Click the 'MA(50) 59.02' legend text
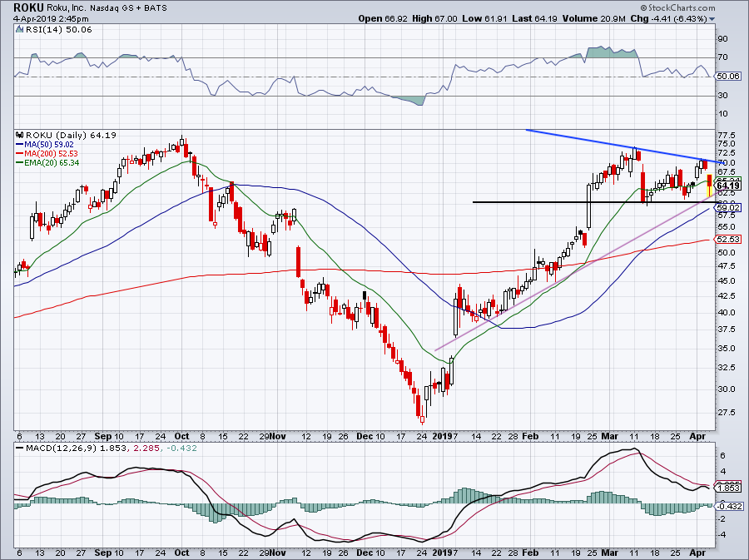 (49, 144)
